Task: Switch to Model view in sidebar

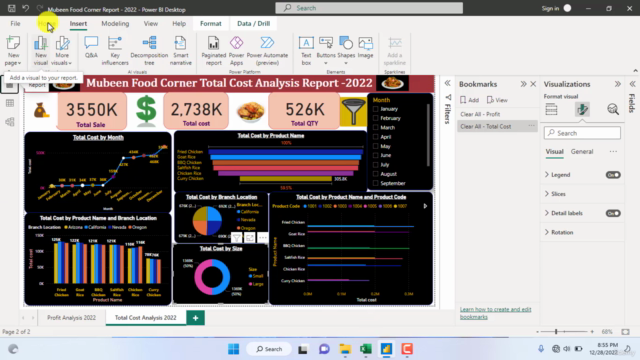Action: pyautogui.click(x=10, y=122)
